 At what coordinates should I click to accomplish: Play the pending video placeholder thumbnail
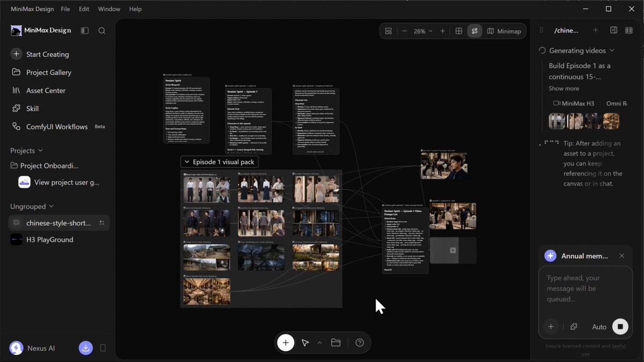pyautogui.click(x=453, y=250)
